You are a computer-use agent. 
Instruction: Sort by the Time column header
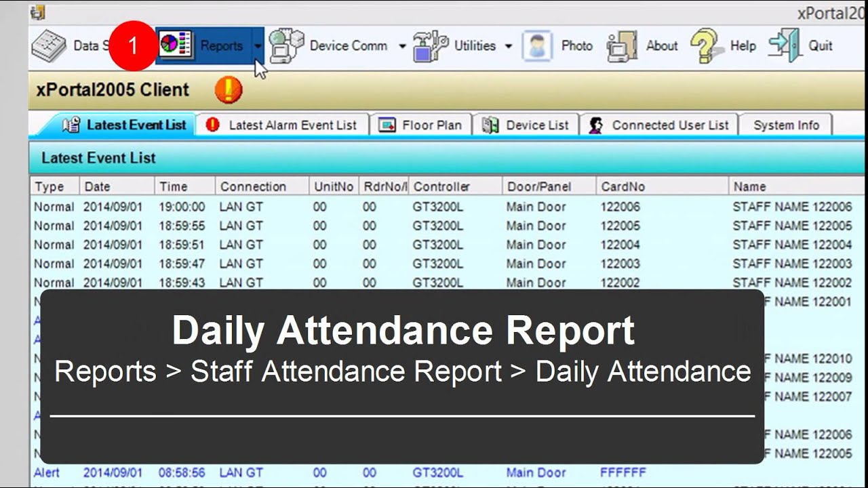coord(184,186)
